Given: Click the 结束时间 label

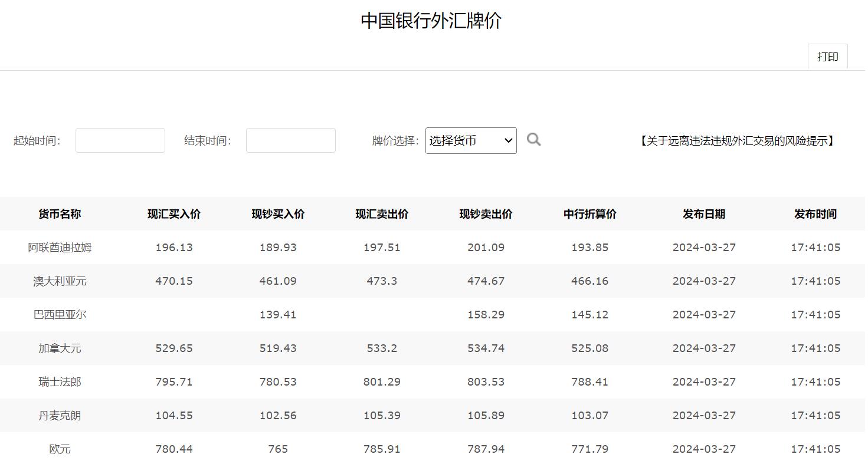Looking at the screenshot, I should click(207, 141).
